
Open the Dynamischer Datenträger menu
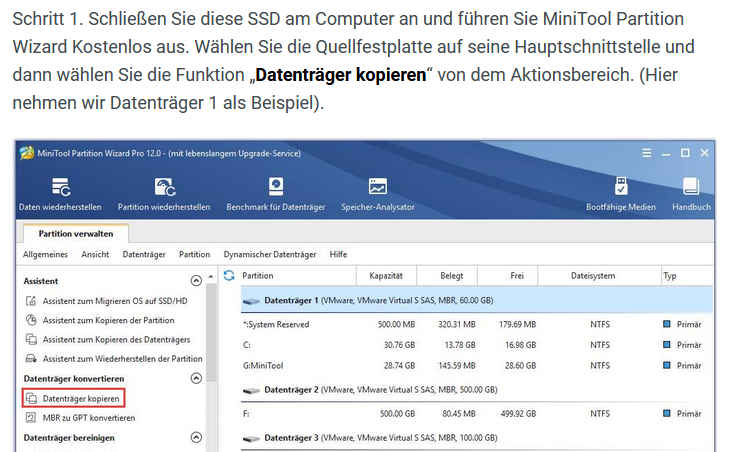tap(270, 254)
